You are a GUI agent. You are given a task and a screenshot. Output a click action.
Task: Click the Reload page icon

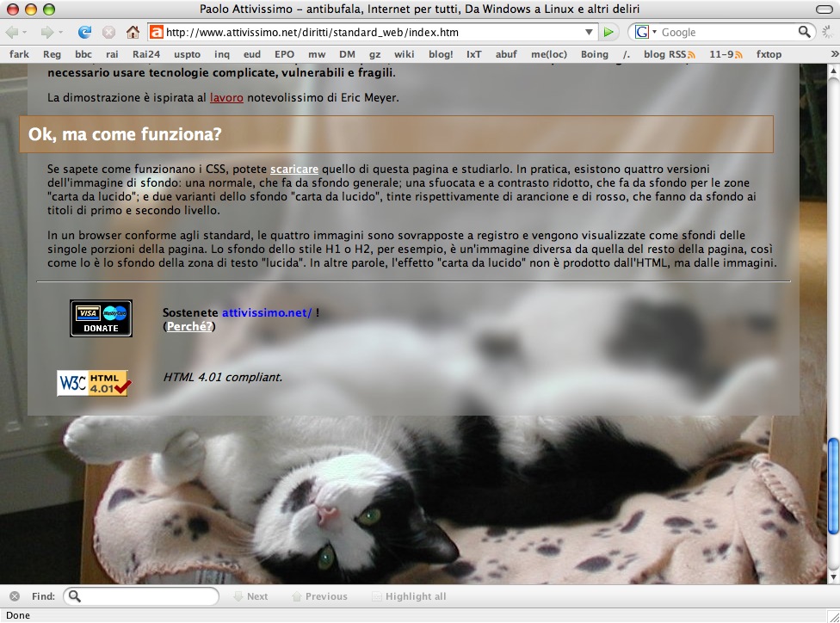[84, 33]
